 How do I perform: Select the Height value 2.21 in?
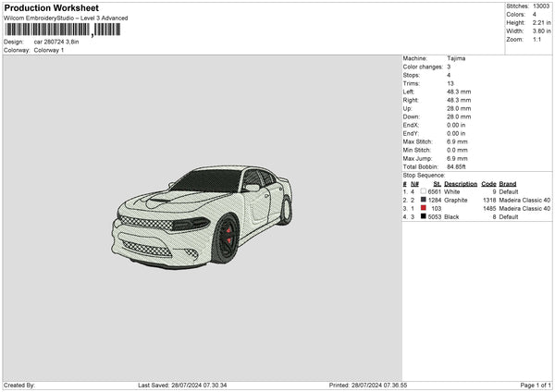541,22
